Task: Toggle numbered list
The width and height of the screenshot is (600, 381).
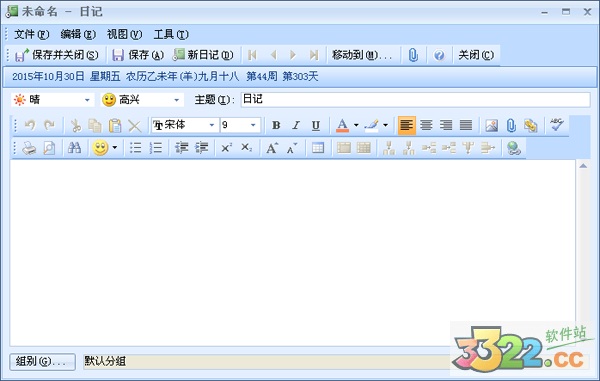Action: [155, 148]
